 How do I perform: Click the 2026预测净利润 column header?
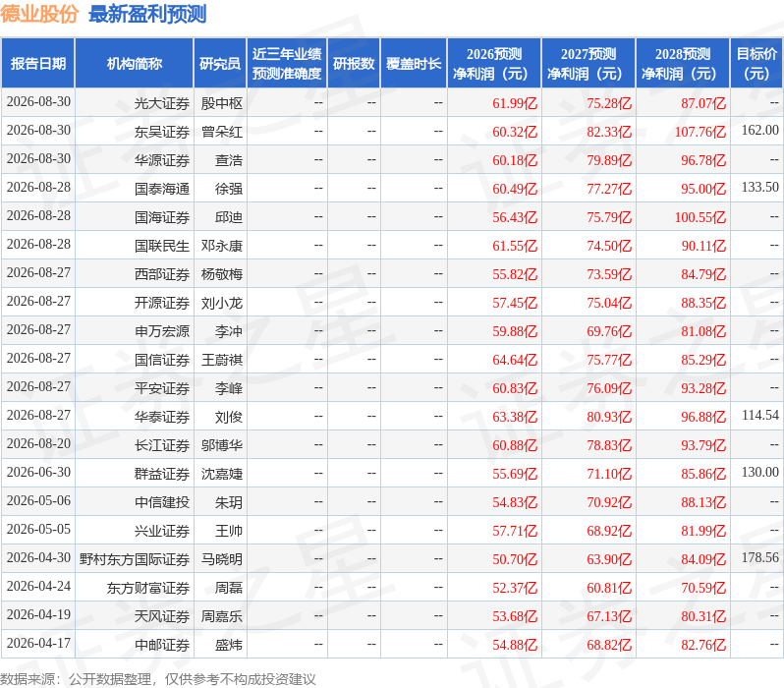(494, 64)
